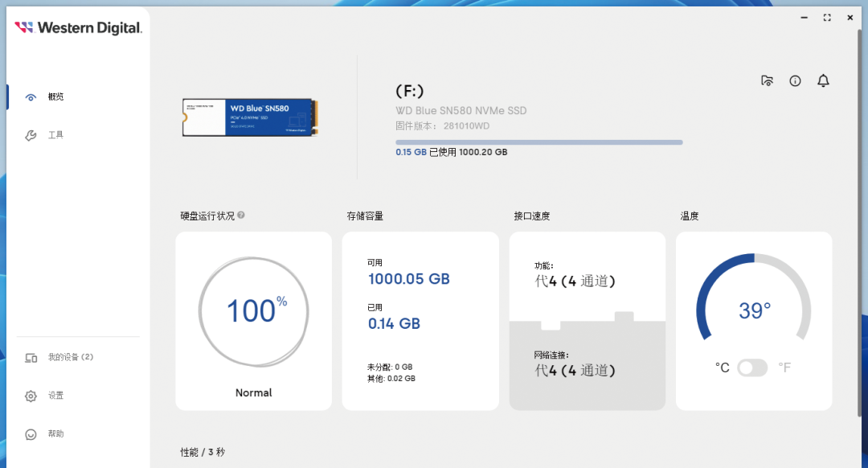Open the 工具 (Tools) wrench icon
This screenshot has width=868, height=468.
click(x=31, y=134)
